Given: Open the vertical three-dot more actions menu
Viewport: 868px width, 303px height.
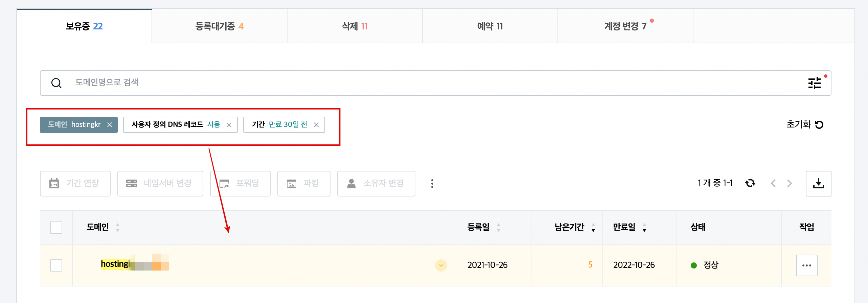Looking at the screenshot, I should [432, 183].
